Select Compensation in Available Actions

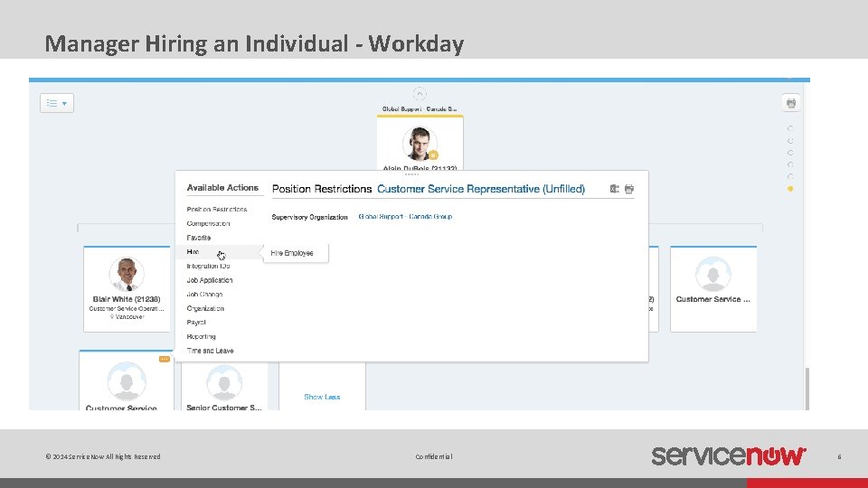[x=208, y=223]
